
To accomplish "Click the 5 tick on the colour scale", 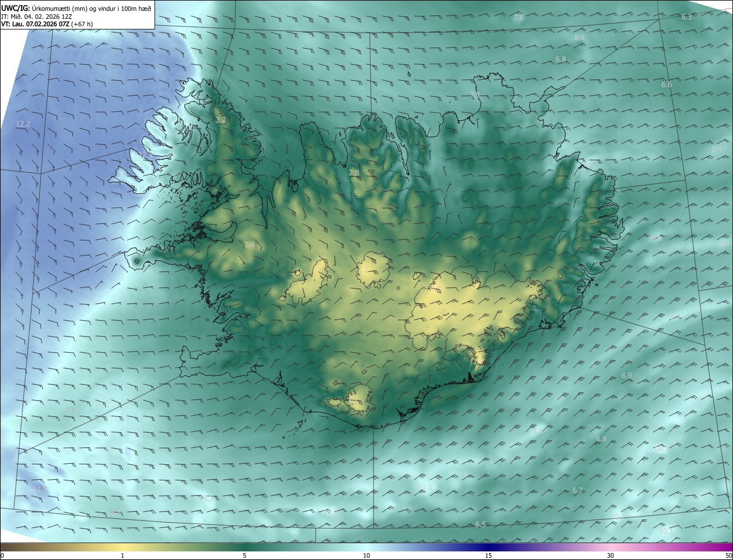I will pyautogui.click(x=245, y=555).
